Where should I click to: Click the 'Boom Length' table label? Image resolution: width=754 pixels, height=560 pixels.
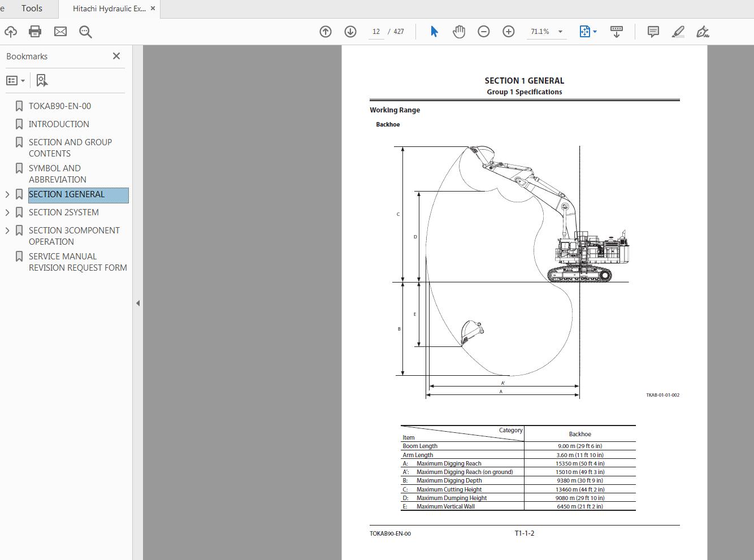point(420,446)
